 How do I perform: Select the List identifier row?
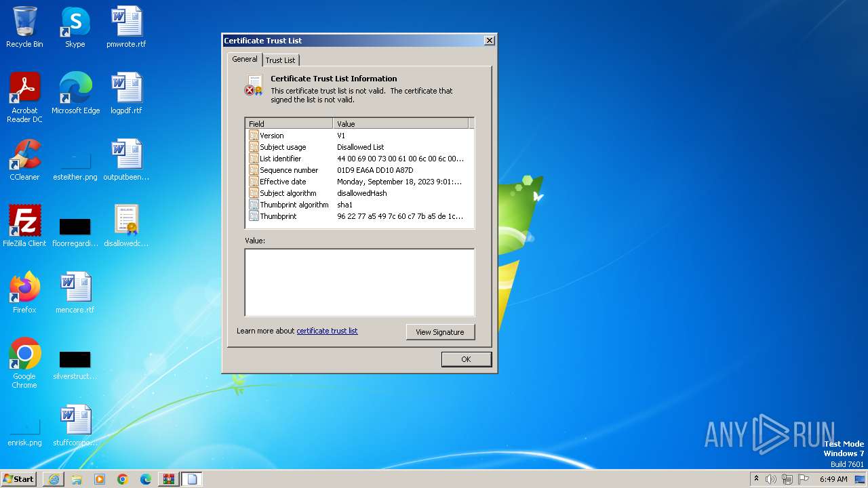[359, 159]
